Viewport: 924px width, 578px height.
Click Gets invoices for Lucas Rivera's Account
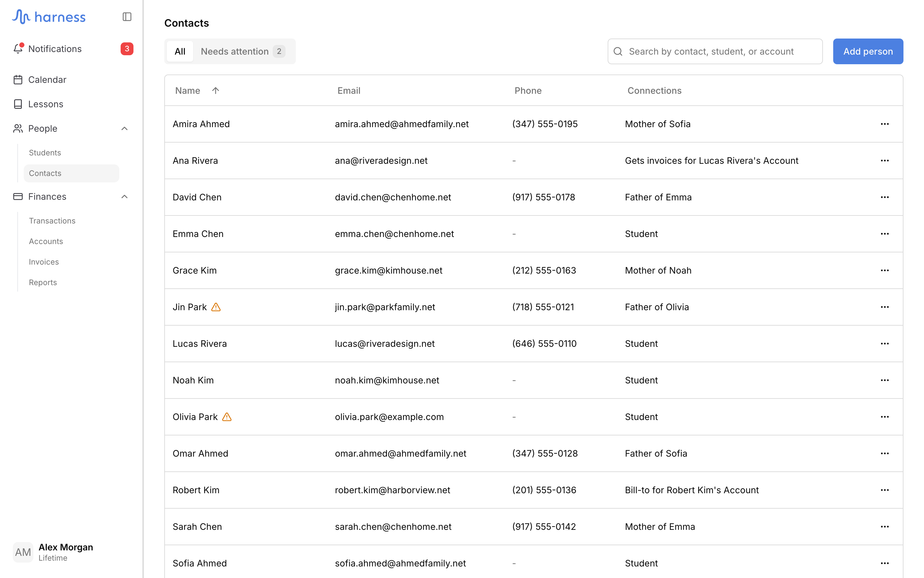[x=712, y=161]
